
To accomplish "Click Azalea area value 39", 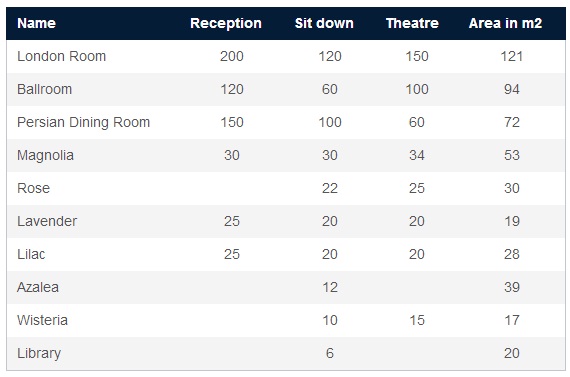I will point(511,288).
